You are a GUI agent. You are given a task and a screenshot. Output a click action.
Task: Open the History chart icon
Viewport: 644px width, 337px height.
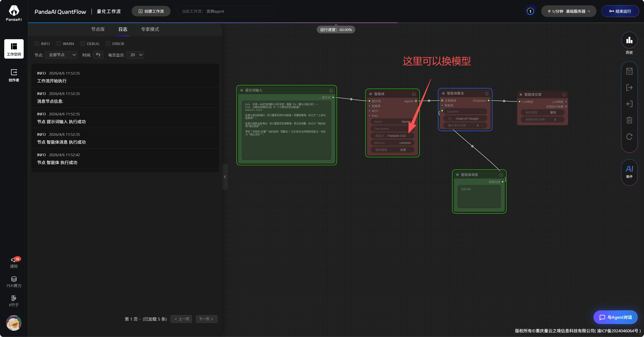[629, 40]
